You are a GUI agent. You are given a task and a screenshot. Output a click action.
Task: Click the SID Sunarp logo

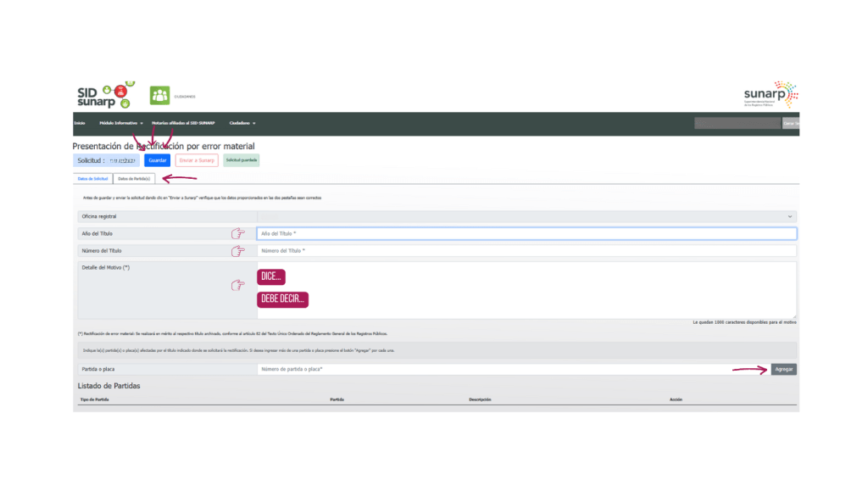coord(105,95)
